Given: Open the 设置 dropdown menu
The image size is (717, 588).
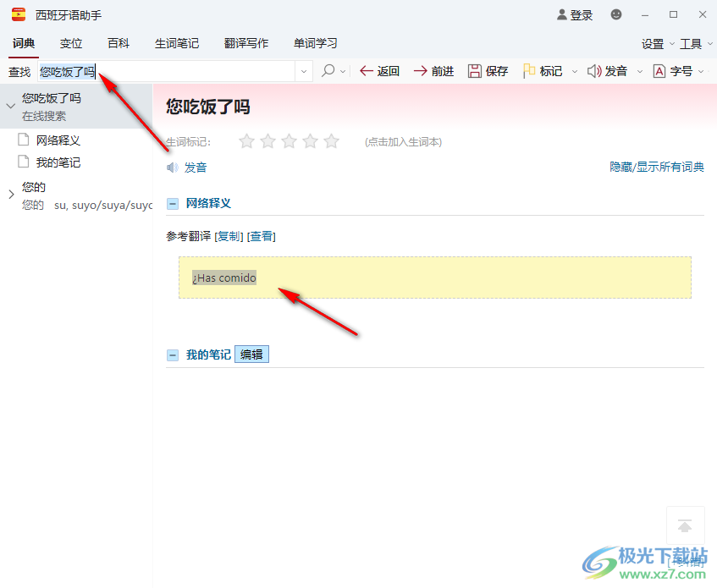Looking at the screenshot, I should click(x=657, y=44).
